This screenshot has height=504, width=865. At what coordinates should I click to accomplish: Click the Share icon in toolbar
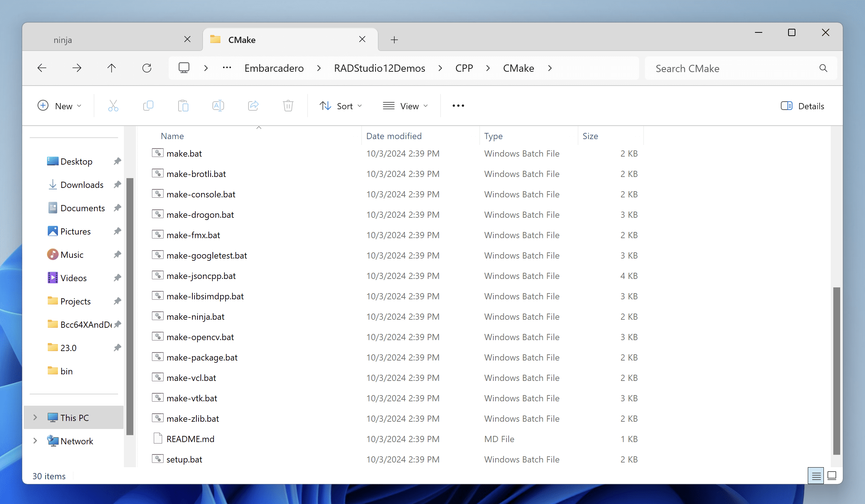[x=253, y=106]
